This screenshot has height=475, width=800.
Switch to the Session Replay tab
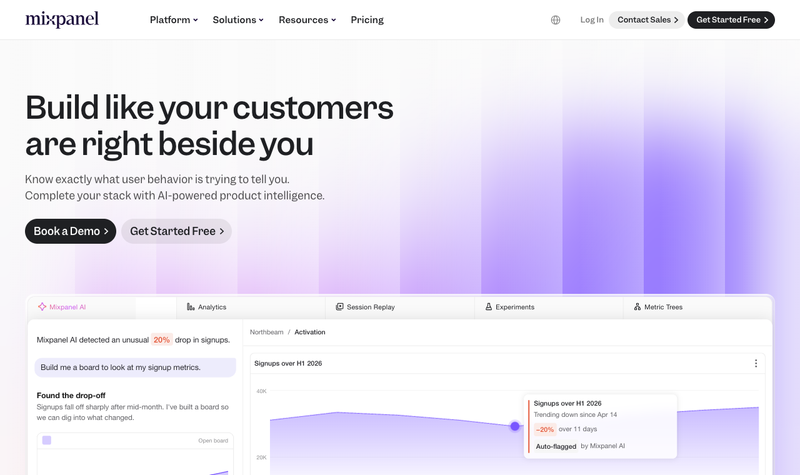pyautogui.click(x=399, y=307)
